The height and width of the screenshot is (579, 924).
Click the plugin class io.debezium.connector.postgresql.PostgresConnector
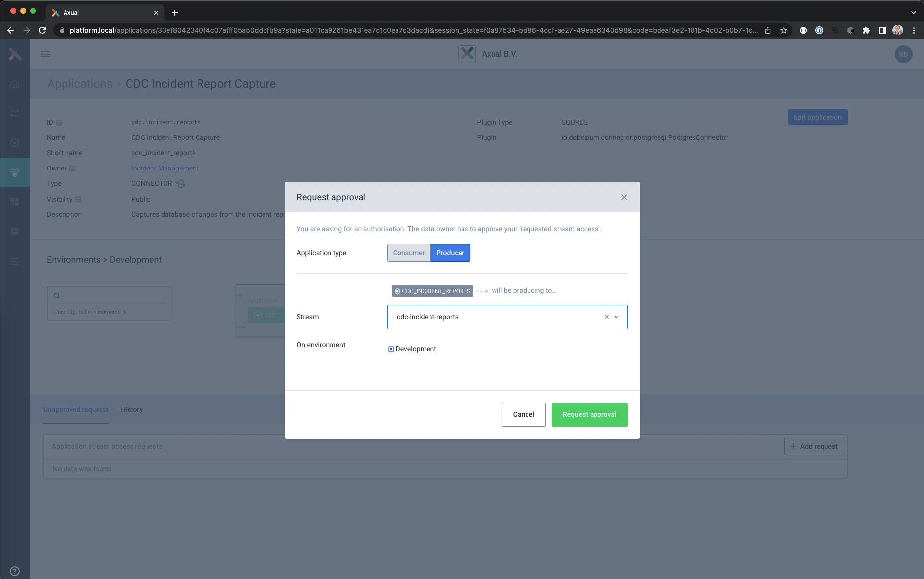coord(644,137)
